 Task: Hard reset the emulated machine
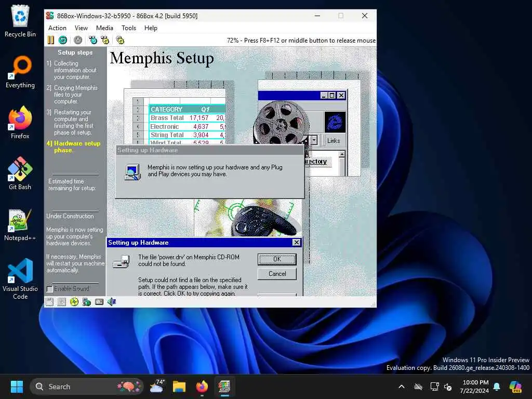pos(63,40)
